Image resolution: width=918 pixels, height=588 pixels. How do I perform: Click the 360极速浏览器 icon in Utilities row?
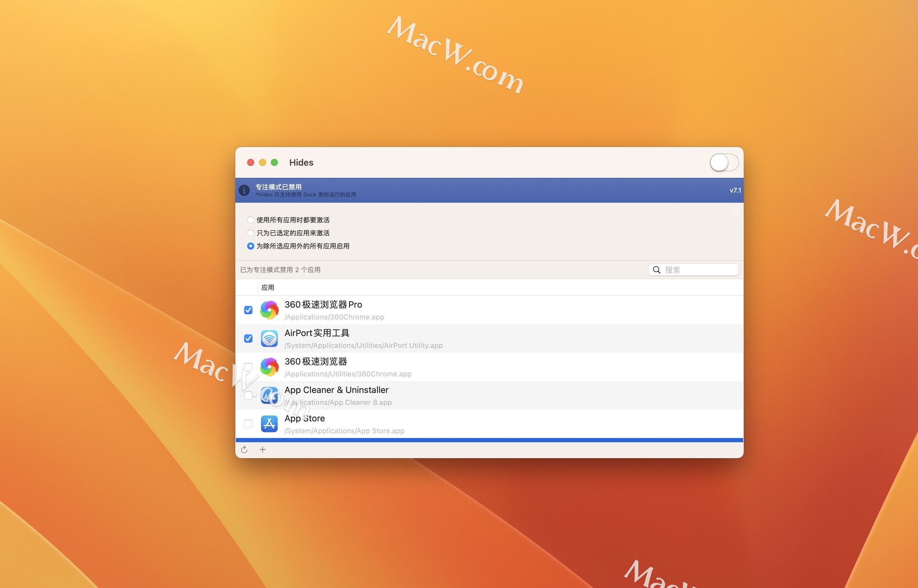269,367
